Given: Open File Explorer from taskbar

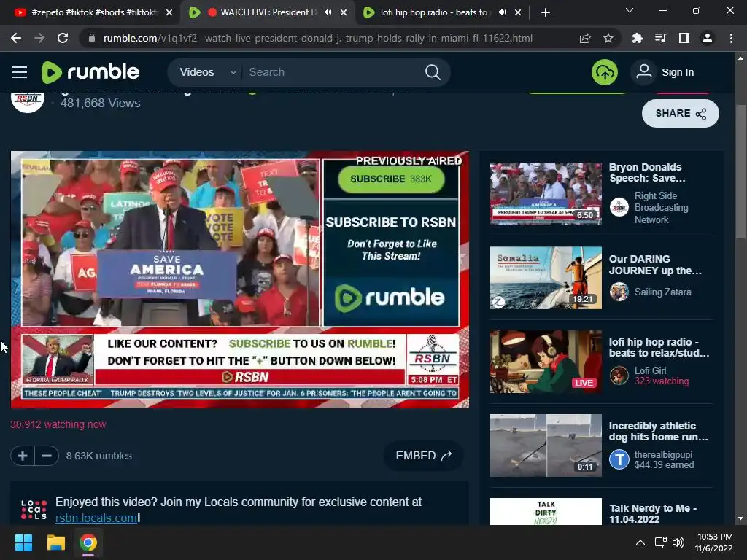Looking at the screenshot, I should coord(55,542).
